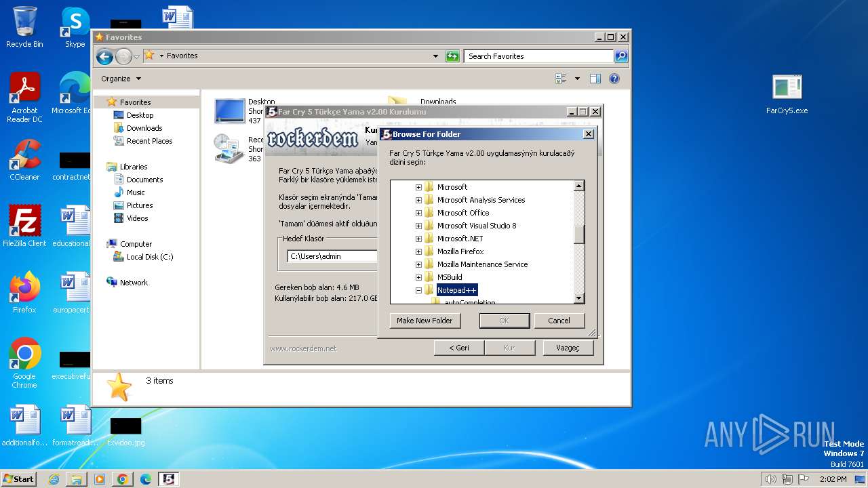Open Acrobat Reader DC desktop icon

click(24, 98)
